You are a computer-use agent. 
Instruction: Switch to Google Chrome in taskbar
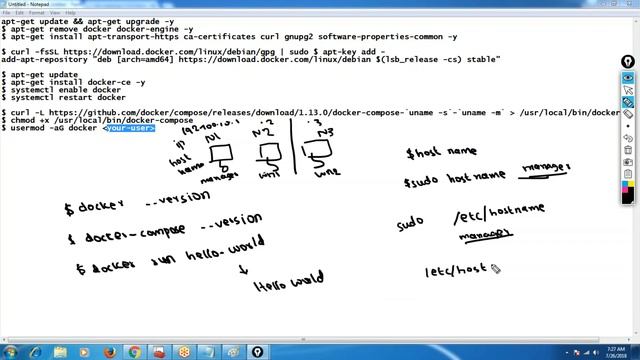pyautogui.click(x=134, y=352)
